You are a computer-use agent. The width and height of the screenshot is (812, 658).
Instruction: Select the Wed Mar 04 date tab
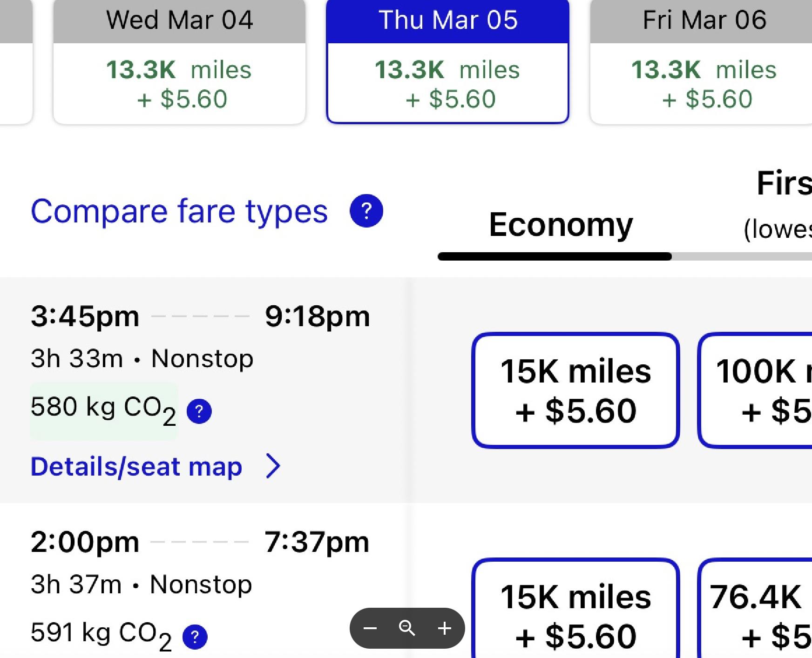(x=179, y=62)
